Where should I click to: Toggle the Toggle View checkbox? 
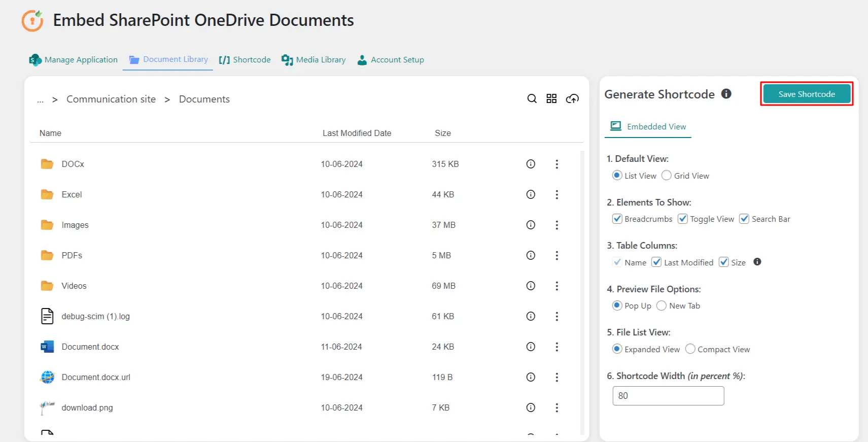click(x=683, y=219)
